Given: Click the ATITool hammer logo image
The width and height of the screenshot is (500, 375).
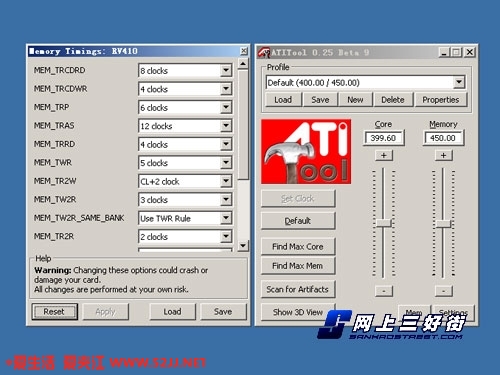Looking at the screenshot, I should pos(306,152).
